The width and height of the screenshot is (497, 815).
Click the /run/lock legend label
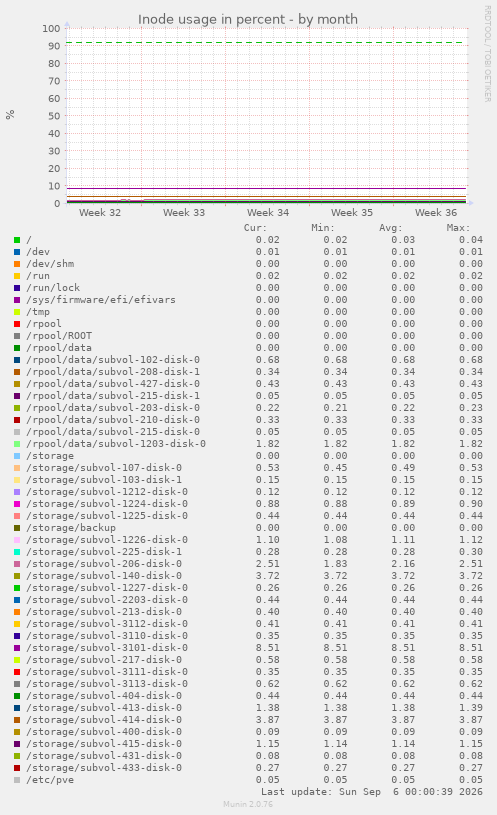click(x=53, y=288)
